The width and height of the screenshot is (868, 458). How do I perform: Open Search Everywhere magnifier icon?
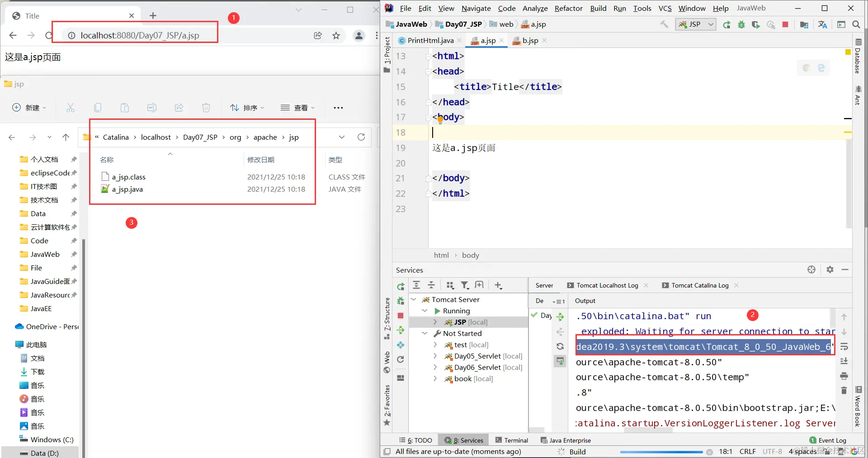[x=856, y=24]
